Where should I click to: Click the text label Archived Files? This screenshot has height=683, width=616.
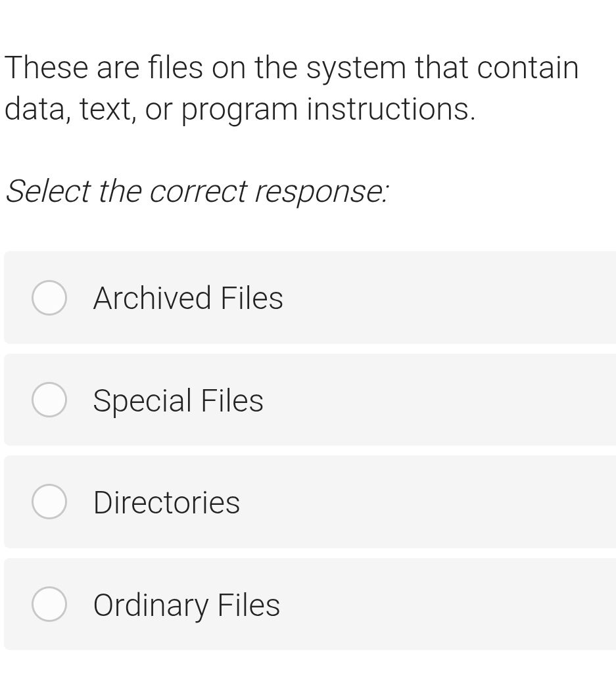[187, 298]
